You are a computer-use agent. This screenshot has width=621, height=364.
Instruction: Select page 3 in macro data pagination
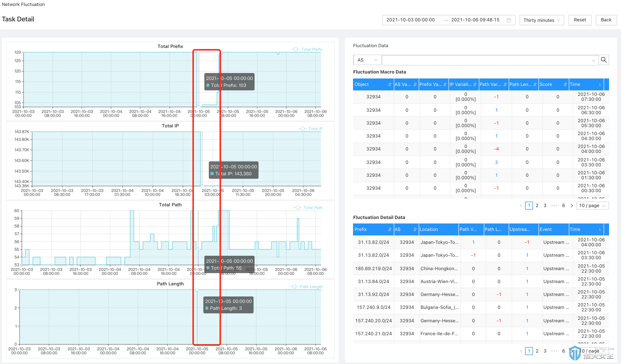point(545,206)
